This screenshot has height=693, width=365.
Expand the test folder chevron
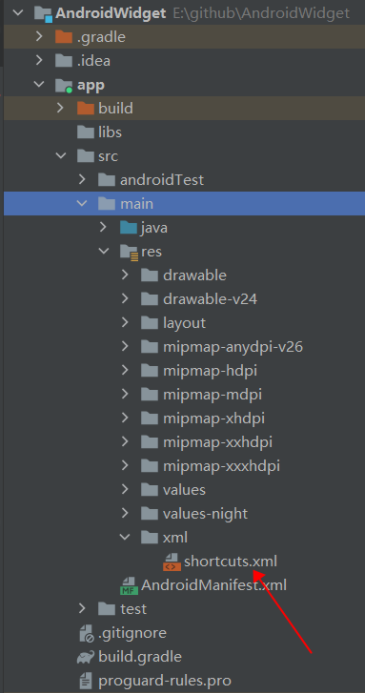82,609
